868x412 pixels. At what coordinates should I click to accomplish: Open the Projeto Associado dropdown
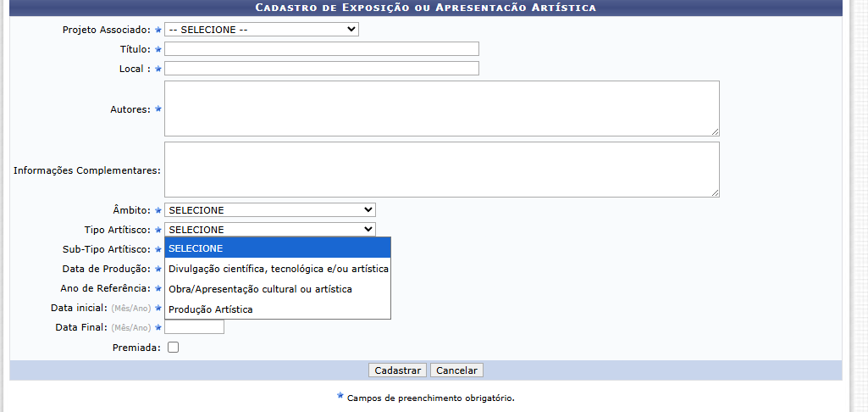(262, 30)
